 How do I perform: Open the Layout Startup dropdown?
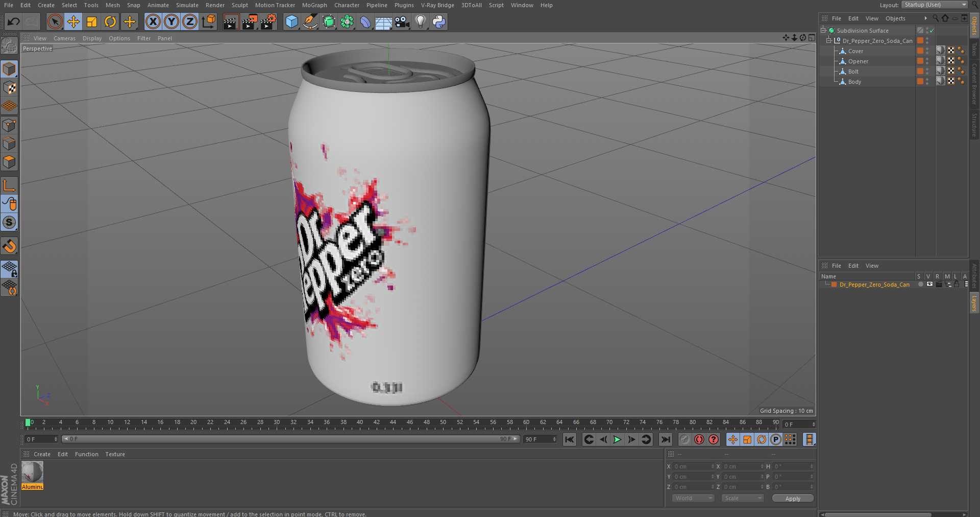point(935,5)
